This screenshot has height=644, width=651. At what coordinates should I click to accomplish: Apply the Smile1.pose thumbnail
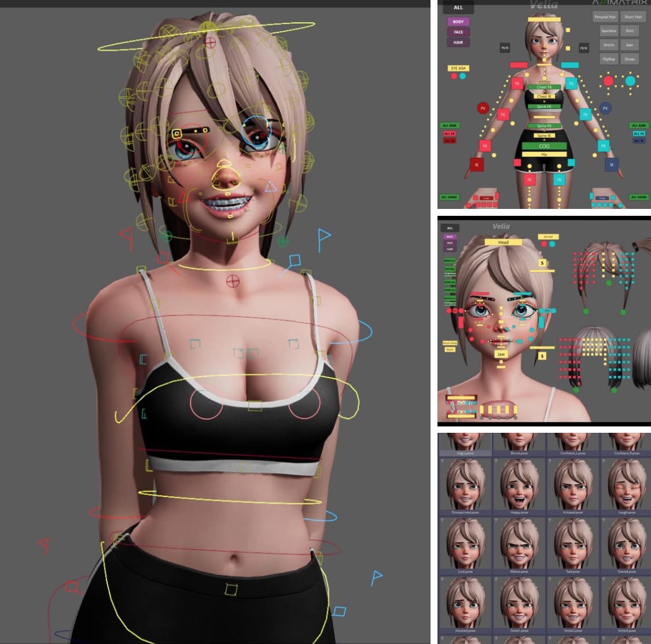519,605
